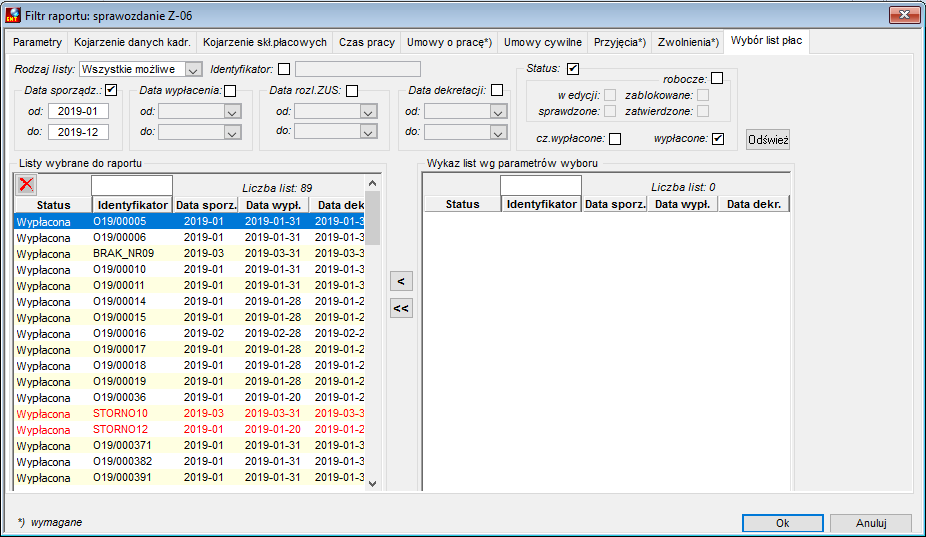Select list row BRAK_NR09
The image size is (926, 537).
(190, 253)
